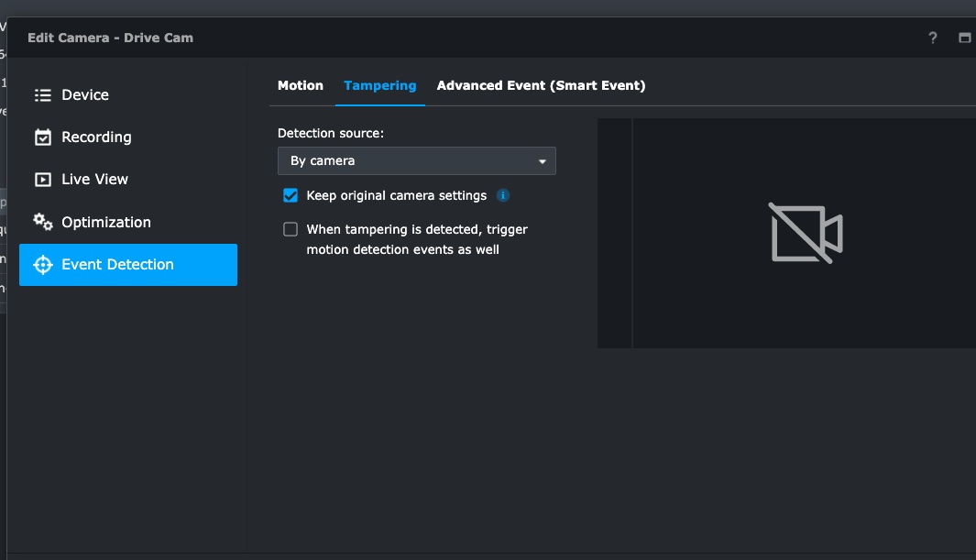Select the Device sidebar icon
The height and width of the screenshot is (560, 976).
[42, 94]
